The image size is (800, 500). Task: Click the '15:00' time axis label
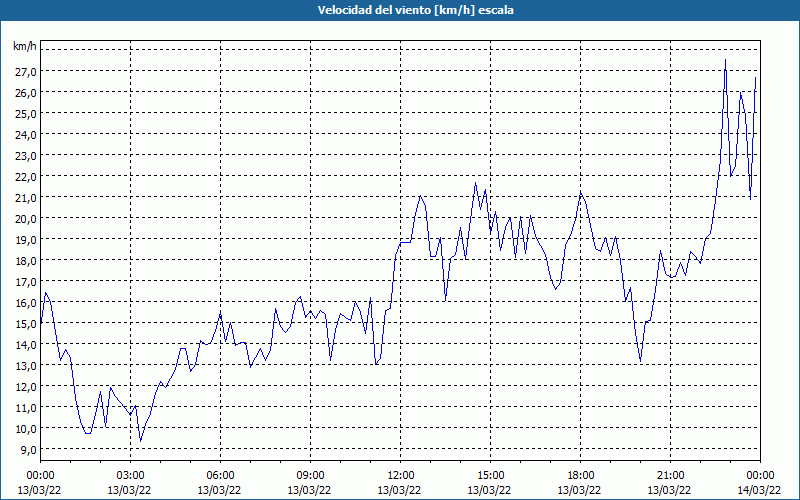[x=490, y=476]
